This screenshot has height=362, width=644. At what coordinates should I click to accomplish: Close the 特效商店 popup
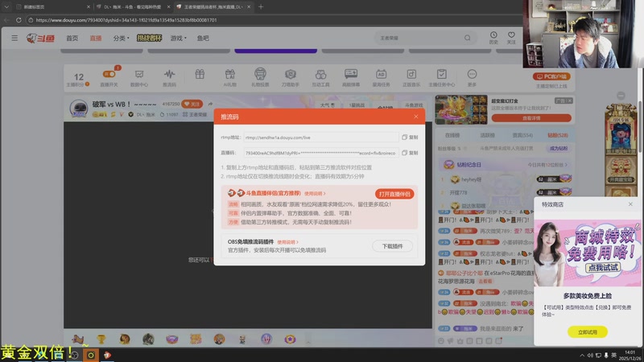tap(630, 204)
